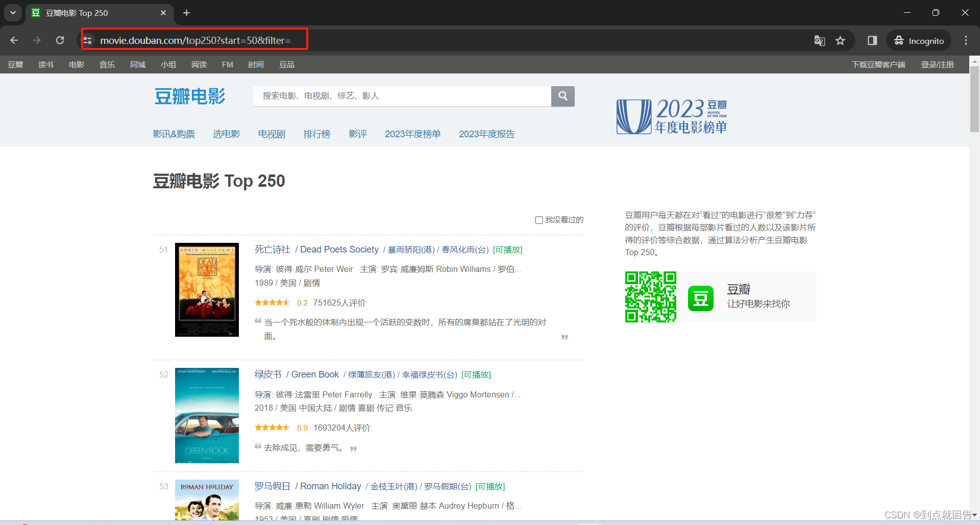Click 登录/注册 to sign in
The height and width of the screenshot is (525, 980).
click(x=937, y=64)
